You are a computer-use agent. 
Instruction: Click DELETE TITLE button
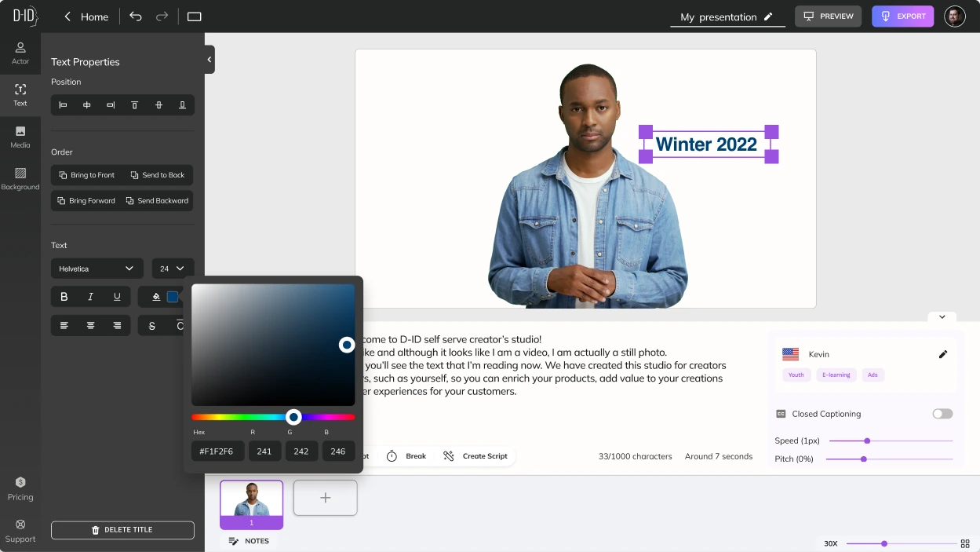[122, 530]
